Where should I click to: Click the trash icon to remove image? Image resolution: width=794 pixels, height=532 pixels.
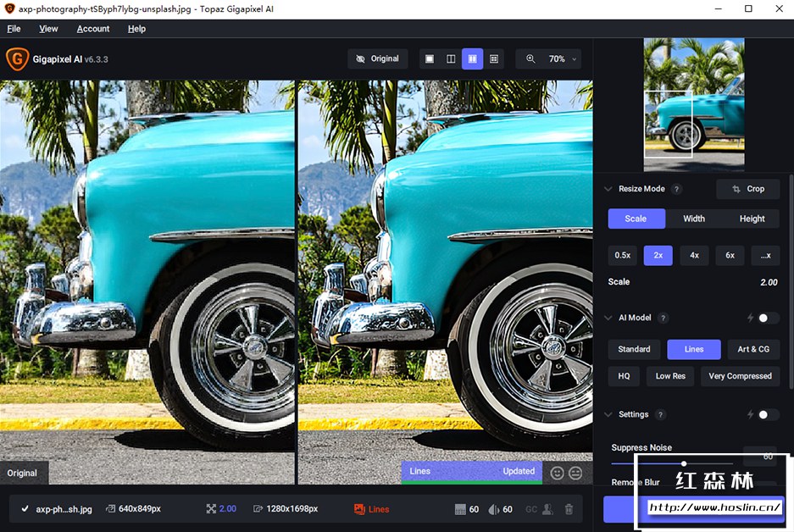[x=569, y=509]
